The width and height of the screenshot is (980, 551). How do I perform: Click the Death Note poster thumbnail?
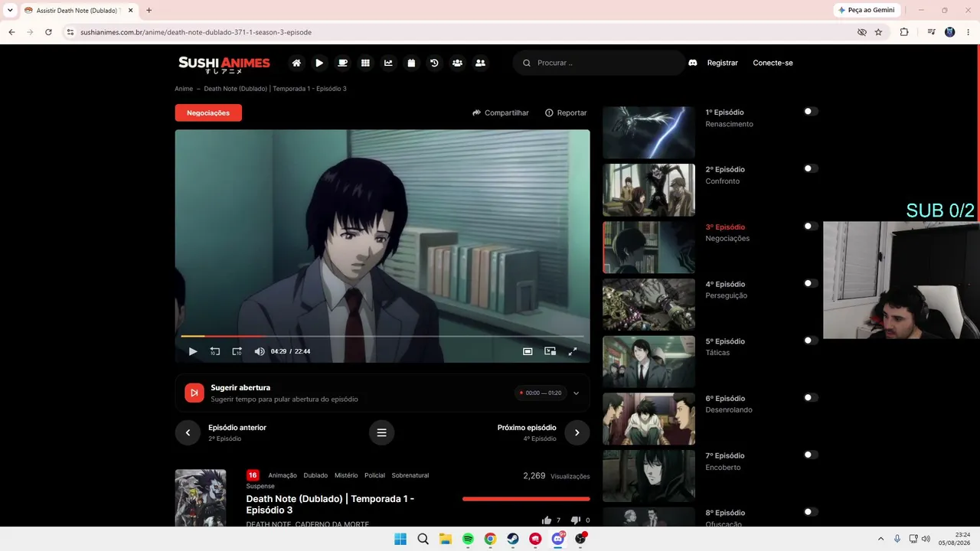click(x=201, y=497)
